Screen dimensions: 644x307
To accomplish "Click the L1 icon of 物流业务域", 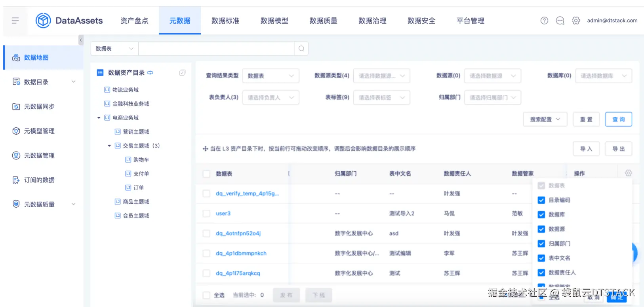I will pos(107,90).
